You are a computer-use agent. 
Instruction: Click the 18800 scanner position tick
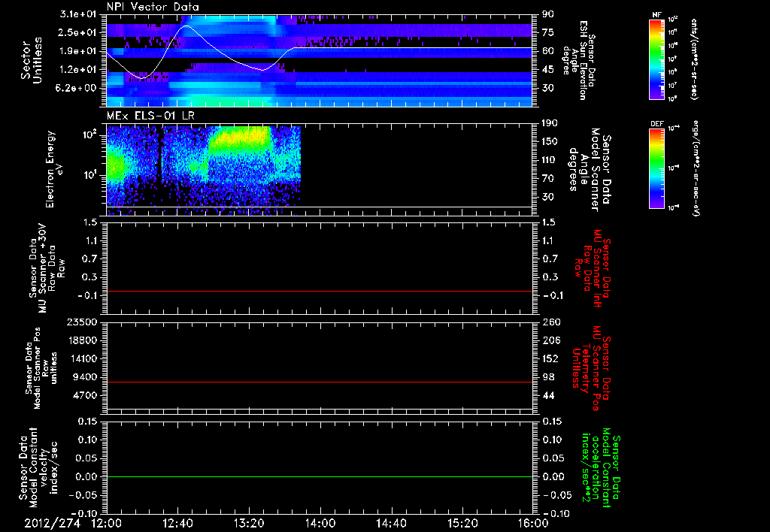pos(81,340)
